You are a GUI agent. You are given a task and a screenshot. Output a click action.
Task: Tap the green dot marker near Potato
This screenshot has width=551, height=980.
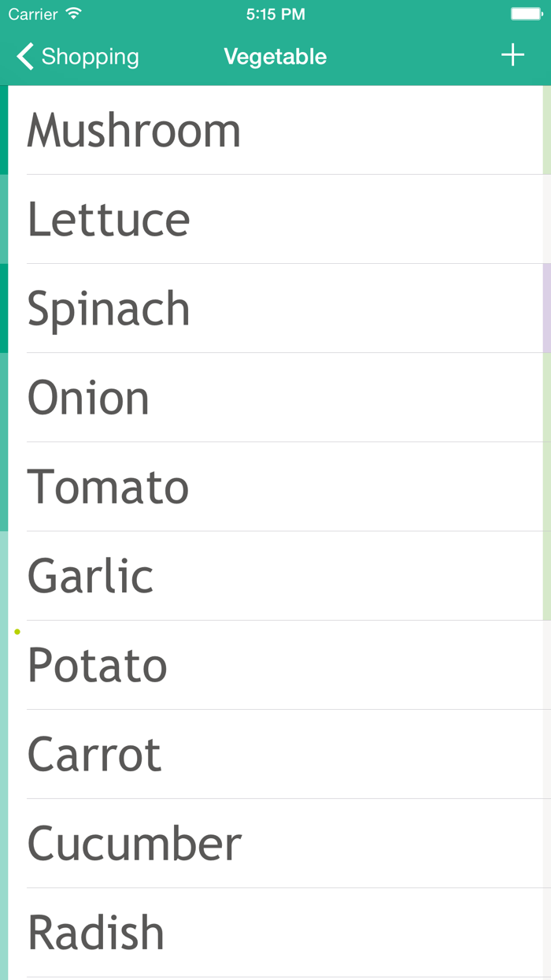click(17, 631)
